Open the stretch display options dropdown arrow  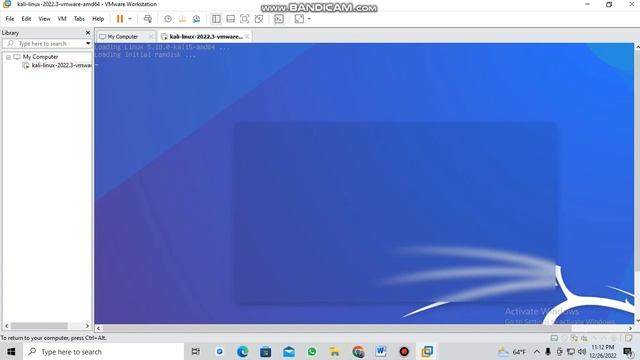[x=309, y=19]
